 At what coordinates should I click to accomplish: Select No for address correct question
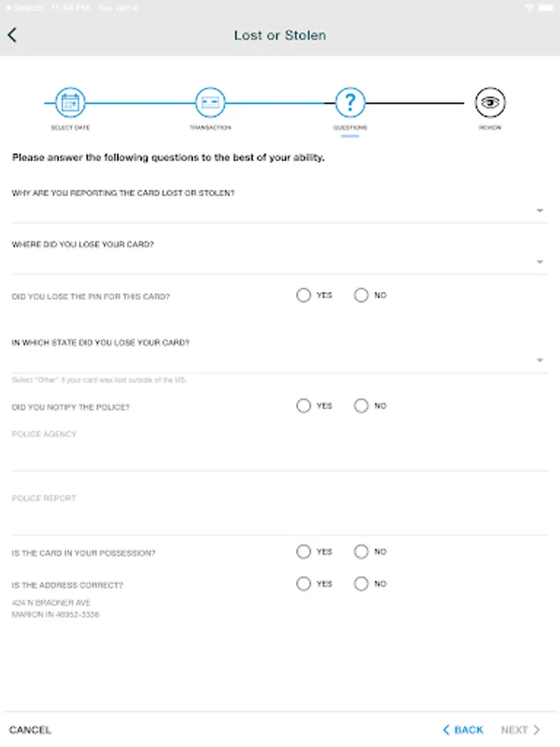361,584
